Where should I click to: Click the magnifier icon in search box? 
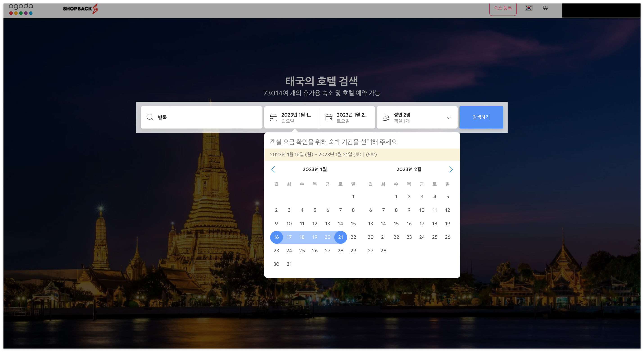(150, 117)
